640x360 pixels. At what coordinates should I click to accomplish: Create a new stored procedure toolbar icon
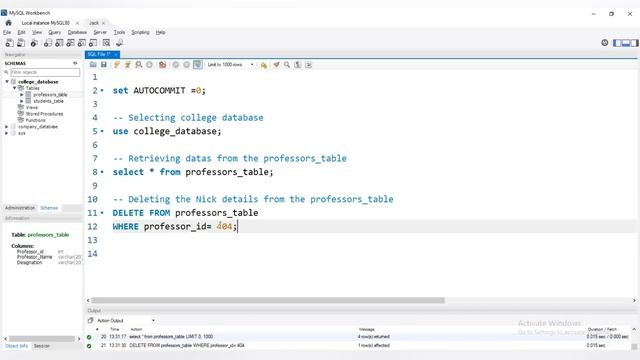(82, 43)
